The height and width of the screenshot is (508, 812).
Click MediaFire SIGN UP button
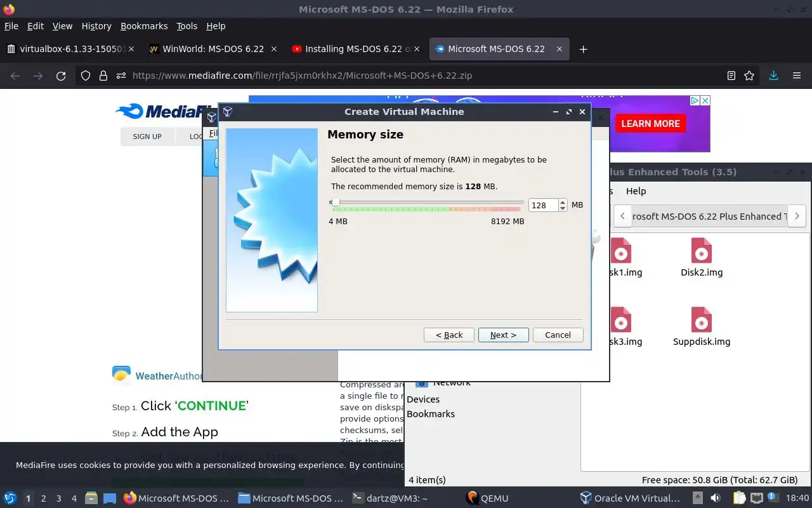147,137
